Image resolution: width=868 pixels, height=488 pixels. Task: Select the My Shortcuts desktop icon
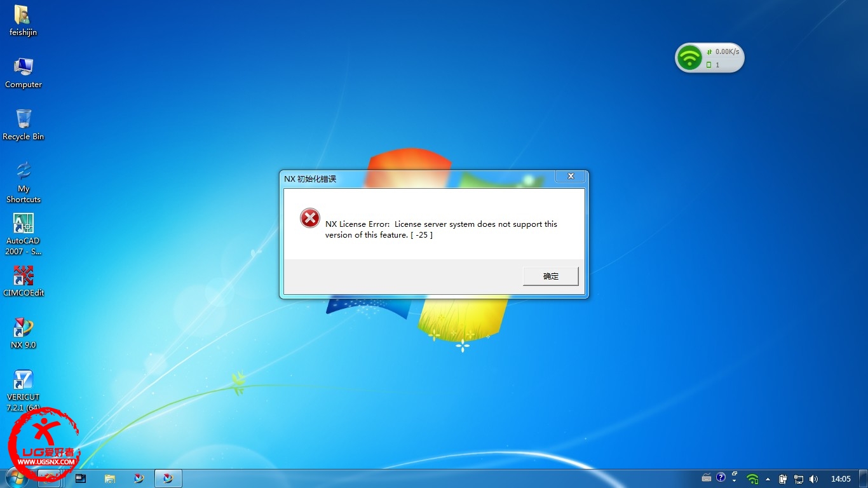point(24,182)
